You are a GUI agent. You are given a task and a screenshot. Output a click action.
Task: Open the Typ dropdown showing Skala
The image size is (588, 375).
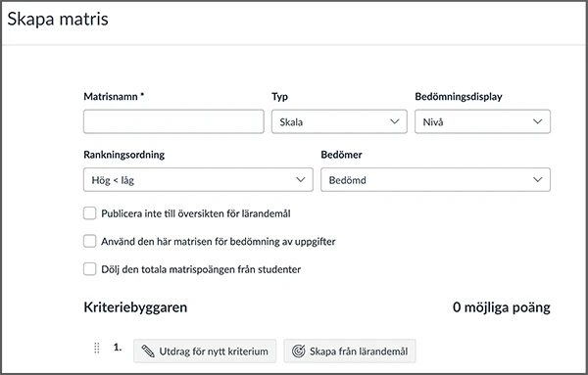pyautogui.click(x=339, y=121)
